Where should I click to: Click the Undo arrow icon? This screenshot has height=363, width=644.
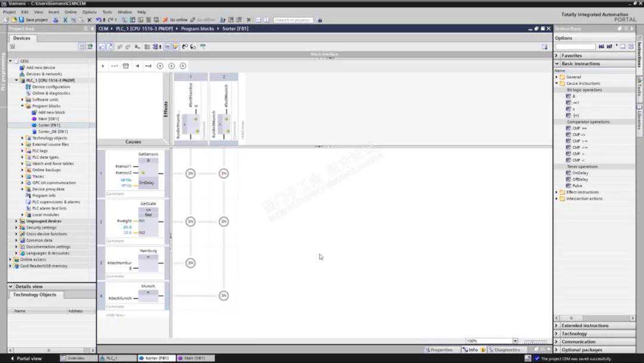(x=99, y=20)
